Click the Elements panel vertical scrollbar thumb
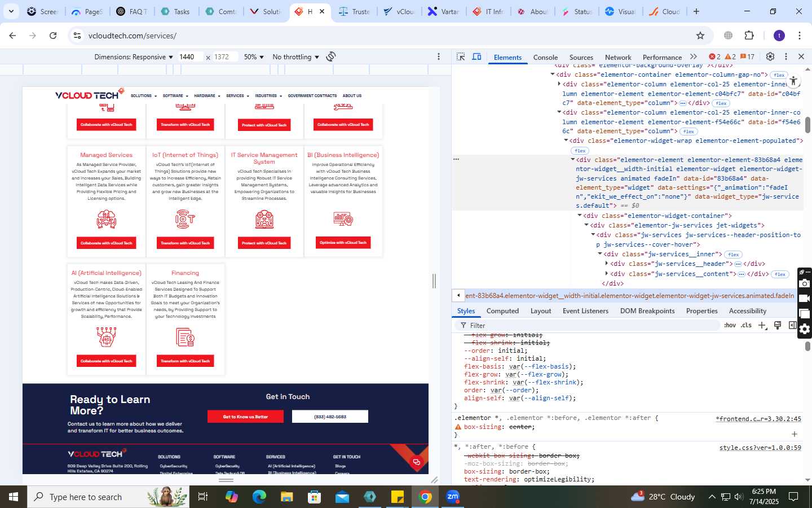The image size is (812, 508). pos(807,125)
